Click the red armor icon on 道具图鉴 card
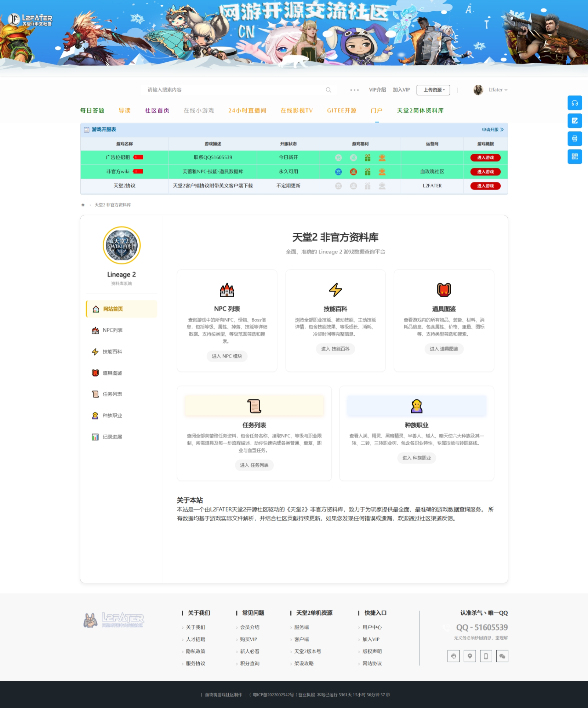The image size is (588, 708). [444, 290]
